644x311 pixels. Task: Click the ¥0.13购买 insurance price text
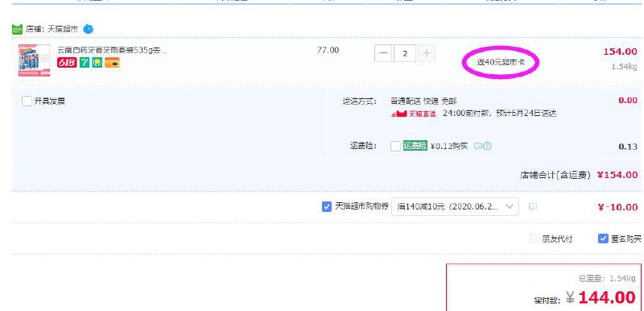[x=449, y=147]
